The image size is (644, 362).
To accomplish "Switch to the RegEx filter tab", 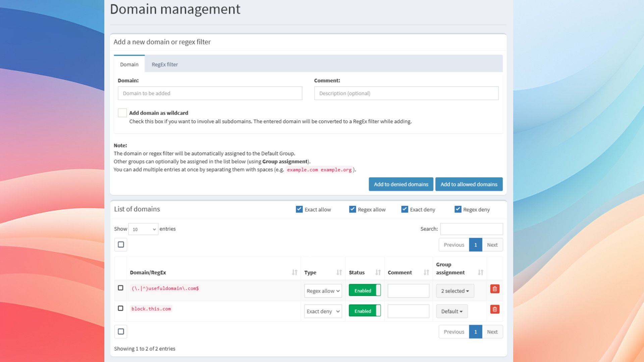I will (165, 64).
